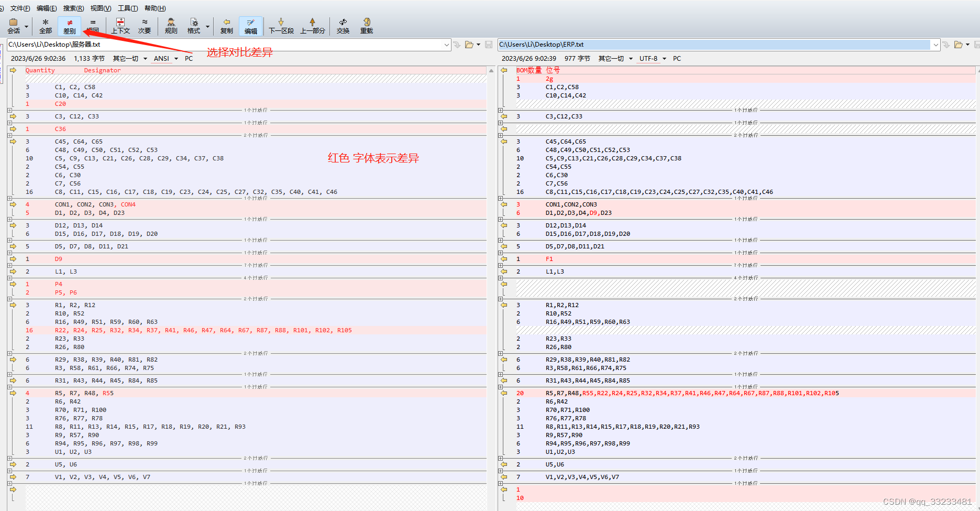980x511 pixels.
Task: Copy the left D9 section to right
Action: pos(13,259)
